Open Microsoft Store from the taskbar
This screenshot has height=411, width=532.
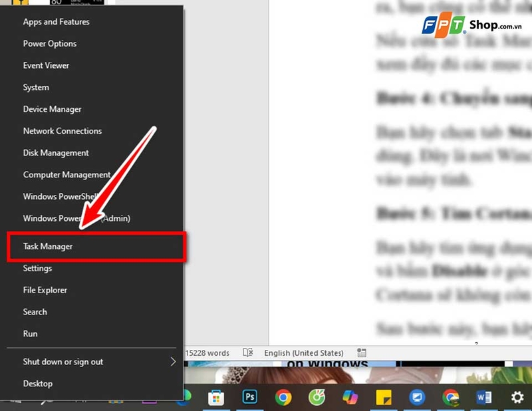(215, 398)
